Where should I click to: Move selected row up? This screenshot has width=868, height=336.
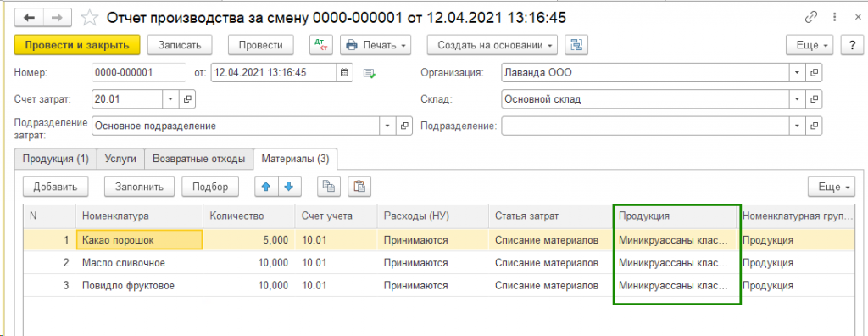(x=265, y=187)
